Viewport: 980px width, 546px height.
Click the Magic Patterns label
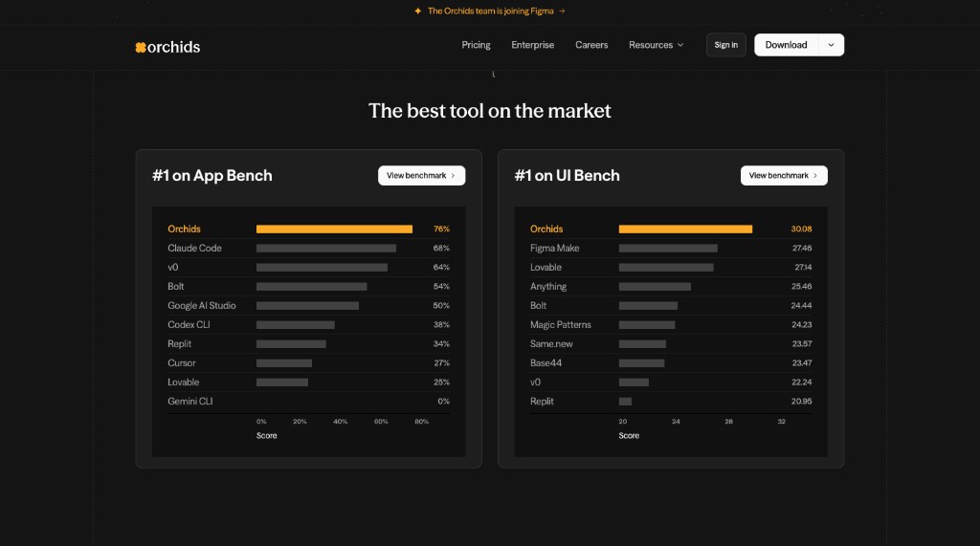pos(560,325)
